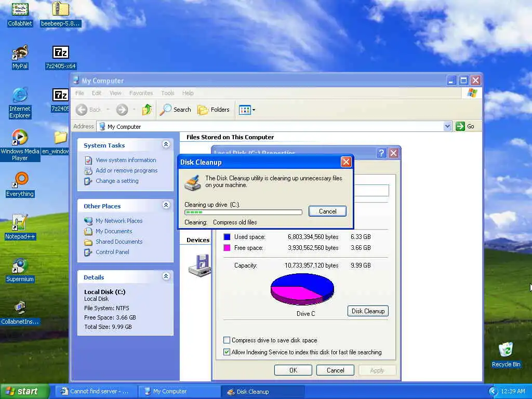This screenshot has width=532, height=399.
Task: Click the help question mark in Properties
Action: click(x=381, y=153)
